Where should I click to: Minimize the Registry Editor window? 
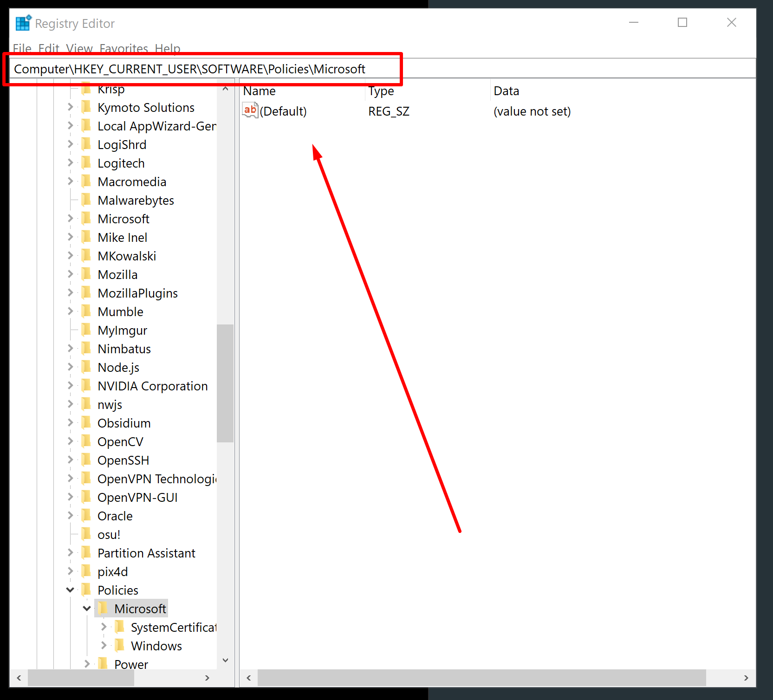634,22
